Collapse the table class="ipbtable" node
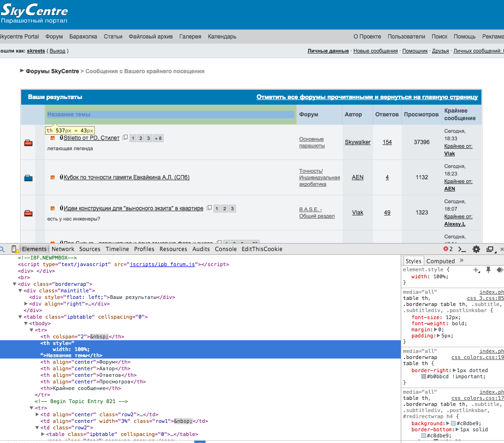This screenshot has height=443, width=504. (x=20, y=317)
